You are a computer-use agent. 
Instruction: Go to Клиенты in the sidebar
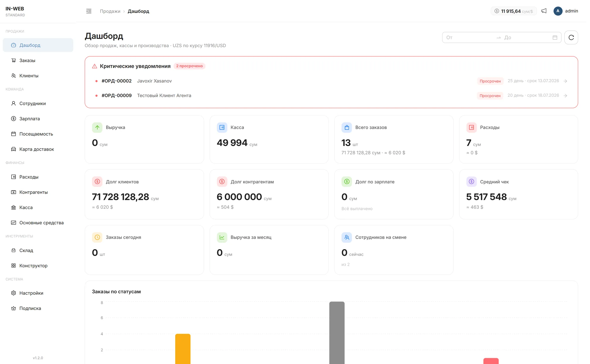[38, 76]
